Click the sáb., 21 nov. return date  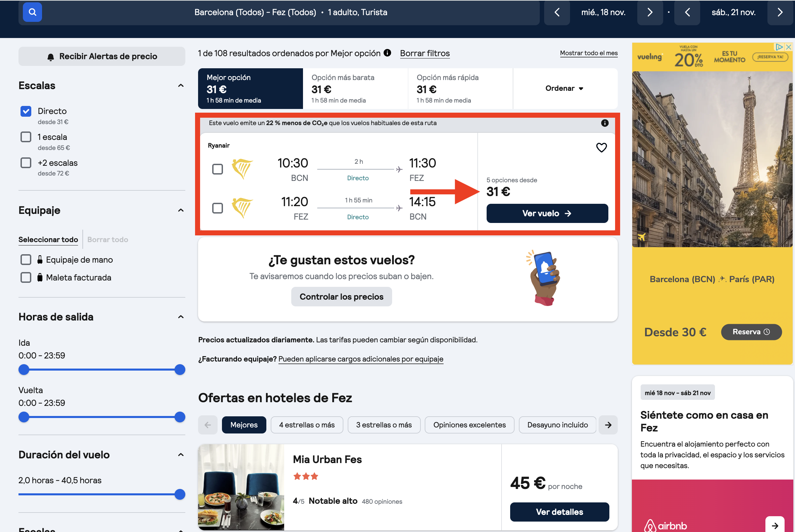pyautogui.click(x=733, y=12)
